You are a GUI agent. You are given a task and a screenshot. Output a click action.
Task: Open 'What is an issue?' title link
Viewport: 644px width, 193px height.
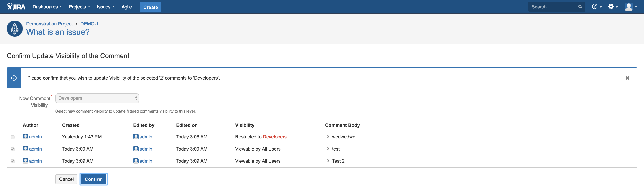(58, 32)
